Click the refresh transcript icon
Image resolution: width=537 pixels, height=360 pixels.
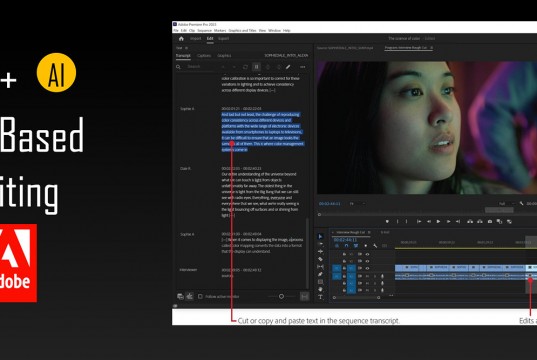[245, 67]
